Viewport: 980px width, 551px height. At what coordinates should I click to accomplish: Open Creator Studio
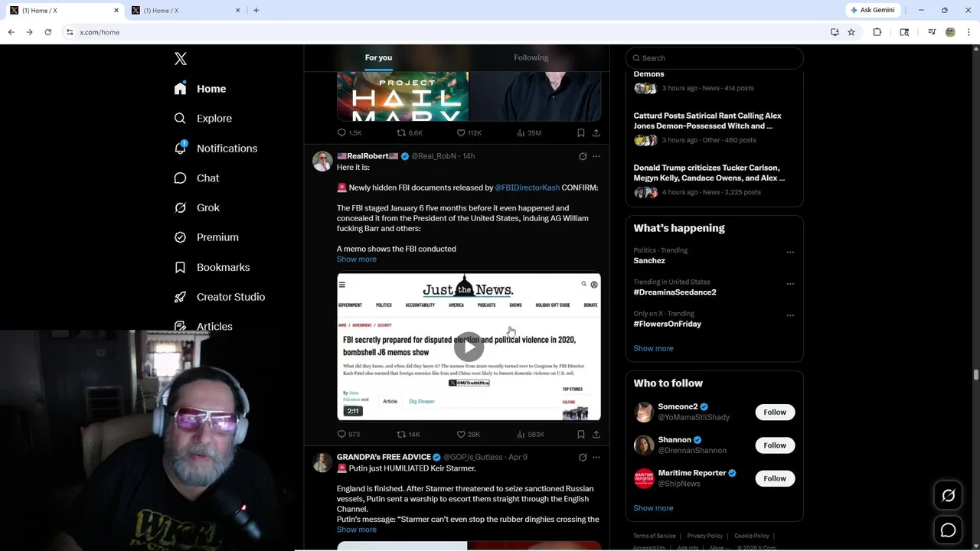[x=220, y=297]
